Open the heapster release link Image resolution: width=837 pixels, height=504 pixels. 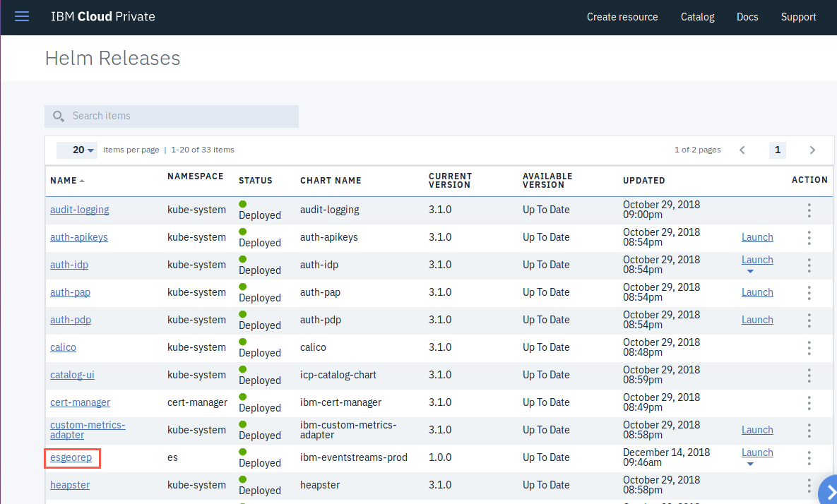[70, 486]
